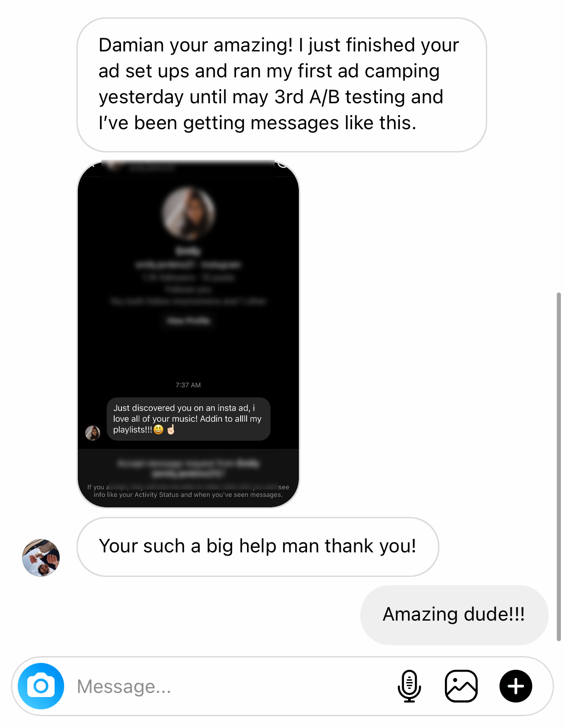Image resolution: width=565 pixels, height=728 pixels.
Task: Tap the "Just discovered you" dark message bubble
Action: point(188,419)
